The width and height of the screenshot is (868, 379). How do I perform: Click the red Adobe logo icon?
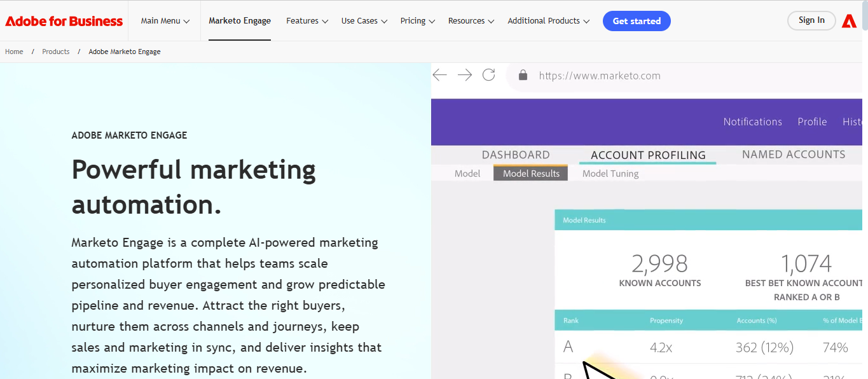tap(849, 21)
